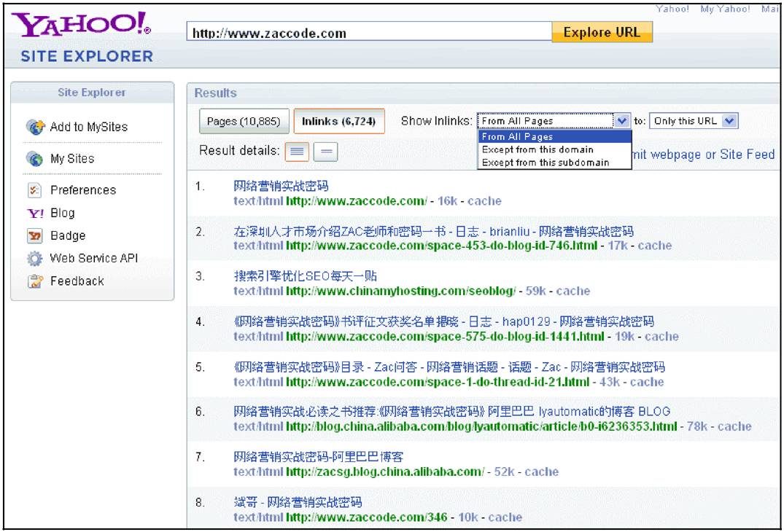Open cache link for chinamyhosting seoblog result
The width and height of the screenshot is (784, 532).
coord(573,291)
